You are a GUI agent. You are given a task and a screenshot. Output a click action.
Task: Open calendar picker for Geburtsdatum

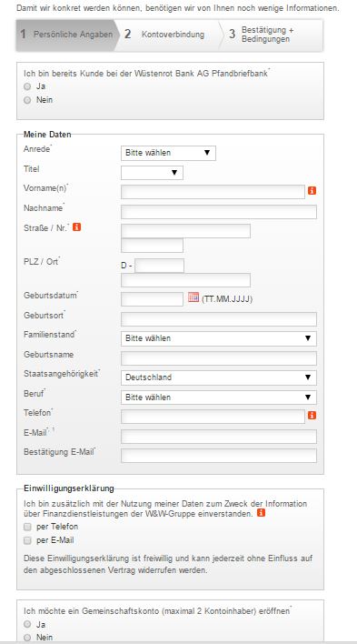(x=193, y=297)
